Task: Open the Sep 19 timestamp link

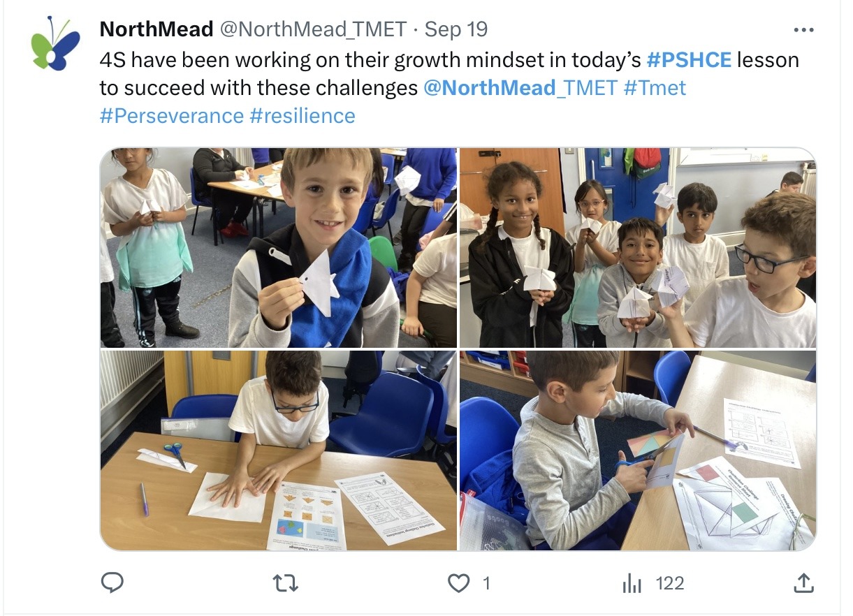Action: tap(456, 29)
